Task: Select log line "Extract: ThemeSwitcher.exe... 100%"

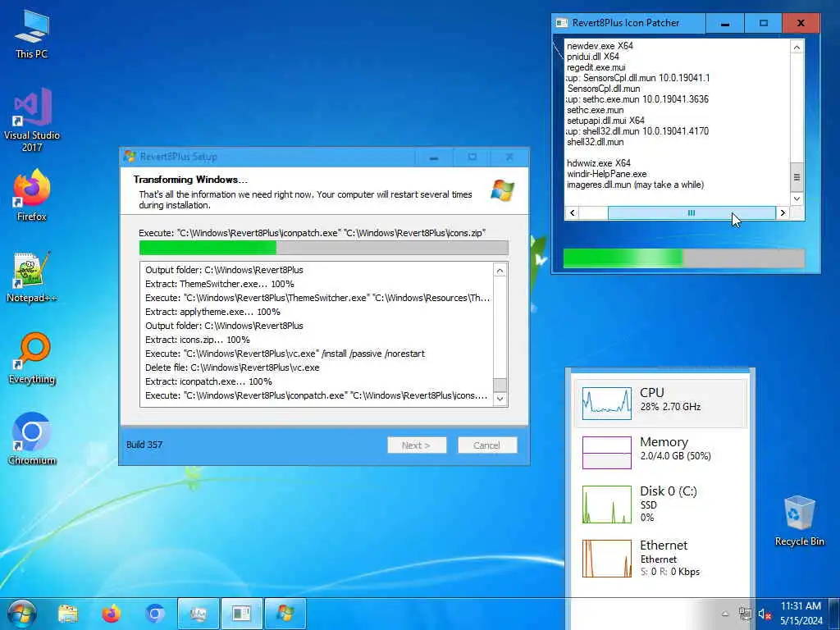Action: (220, 284)
